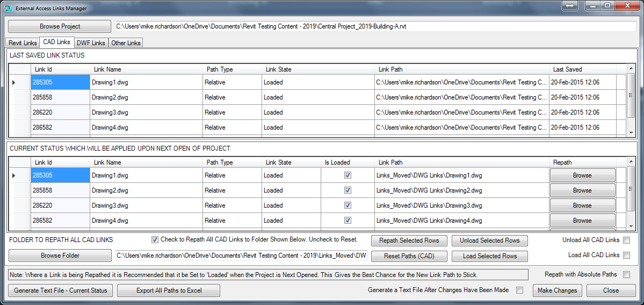Click the Note text box about repathing
This screenshot has width=644, height=305.
click(x=268, y=274)
